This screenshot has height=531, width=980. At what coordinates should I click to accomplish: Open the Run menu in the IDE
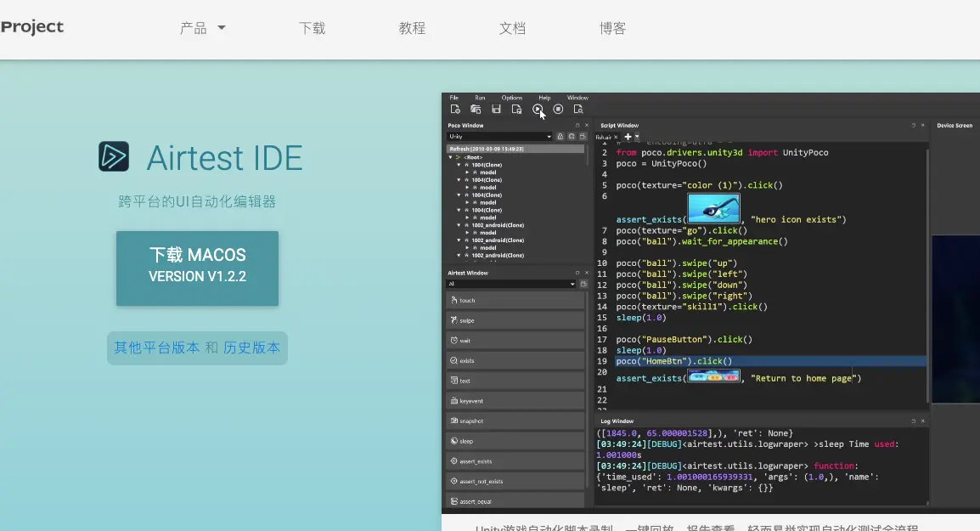pyautogui.click(x=480, y=98)
